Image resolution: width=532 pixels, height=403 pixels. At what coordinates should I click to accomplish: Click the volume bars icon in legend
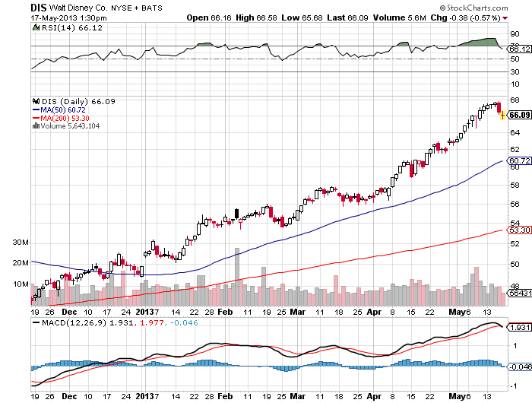coord(36,125)
